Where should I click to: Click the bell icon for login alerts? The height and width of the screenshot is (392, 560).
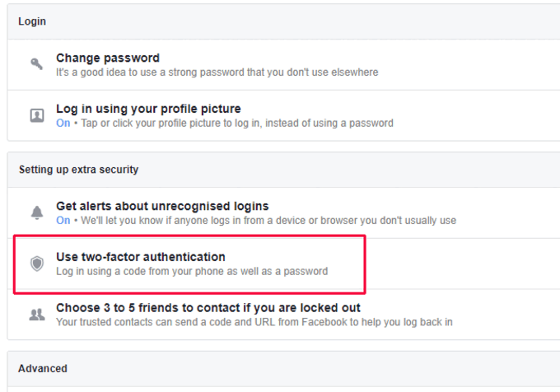[x=37, y=212]
